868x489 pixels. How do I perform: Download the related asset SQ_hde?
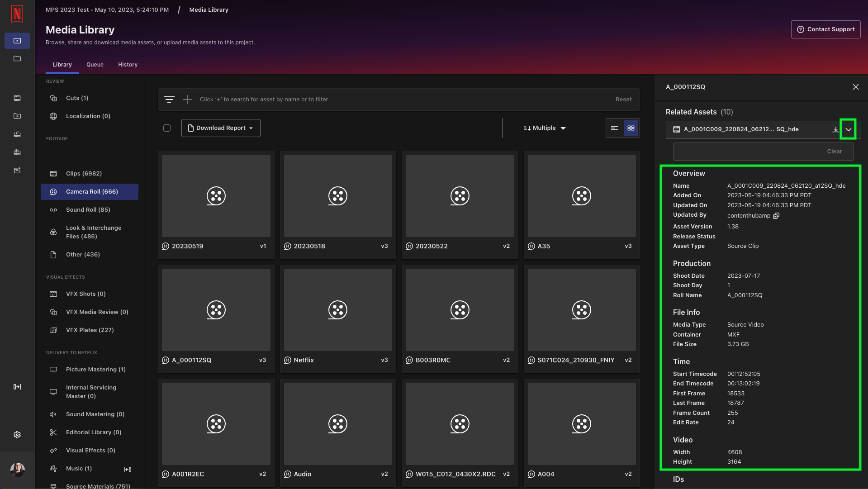point(835,129)
